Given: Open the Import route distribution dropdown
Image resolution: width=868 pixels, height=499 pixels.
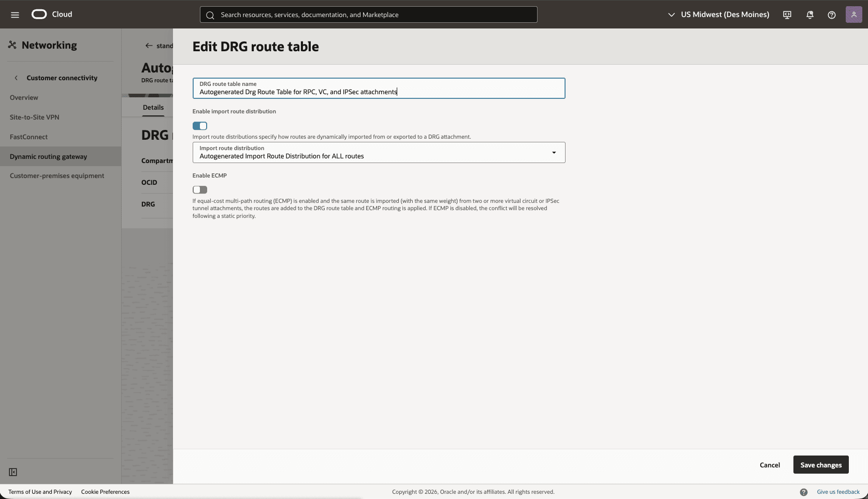Looking at the screenshot, I should tap(553, 152).
